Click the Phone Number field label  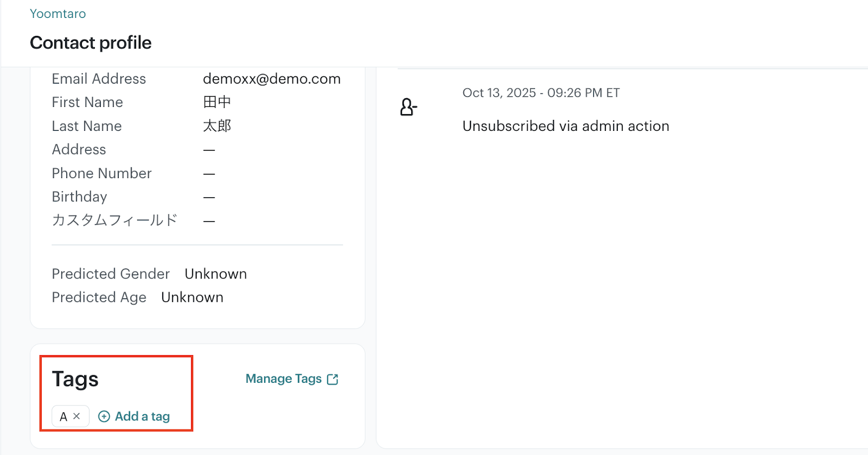[101, 173]
